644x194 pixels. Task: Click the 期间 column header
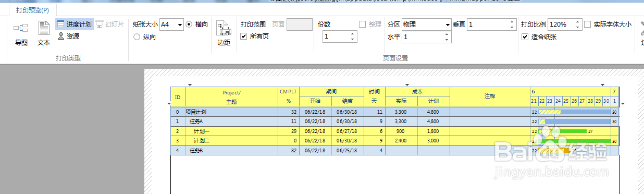pyautogui.click(x=332, y=92)
